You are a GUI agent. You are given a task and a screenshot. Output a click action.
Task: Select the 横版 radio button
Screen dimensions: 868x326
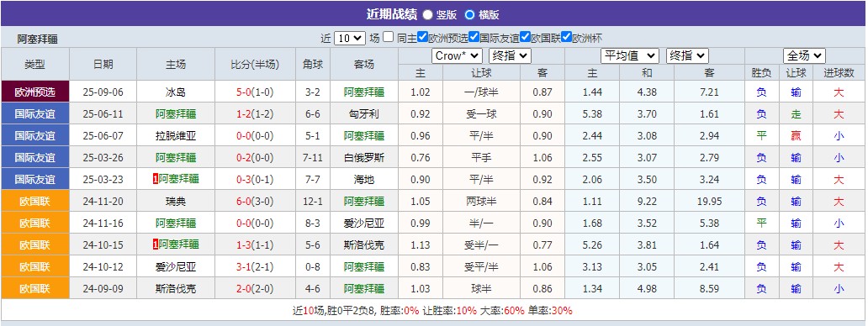pyautogui.click(x=470, y=15)
